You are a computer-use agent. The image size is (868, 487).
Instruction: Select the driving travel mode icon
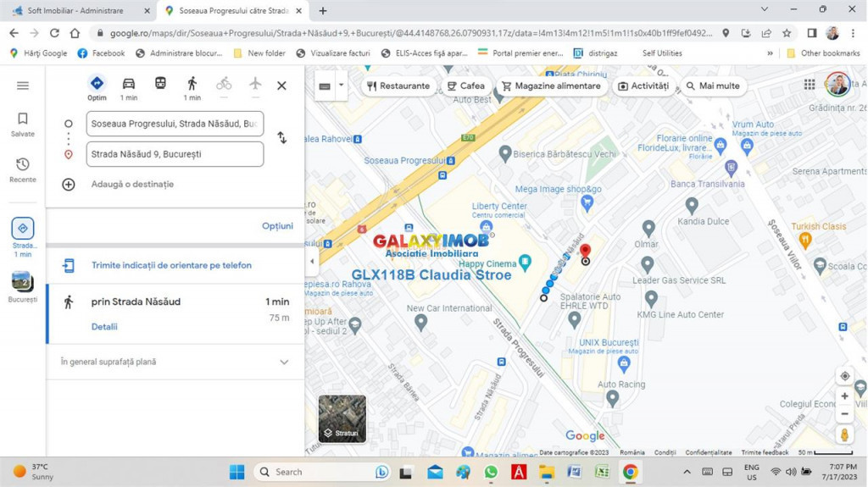(129, 84)
